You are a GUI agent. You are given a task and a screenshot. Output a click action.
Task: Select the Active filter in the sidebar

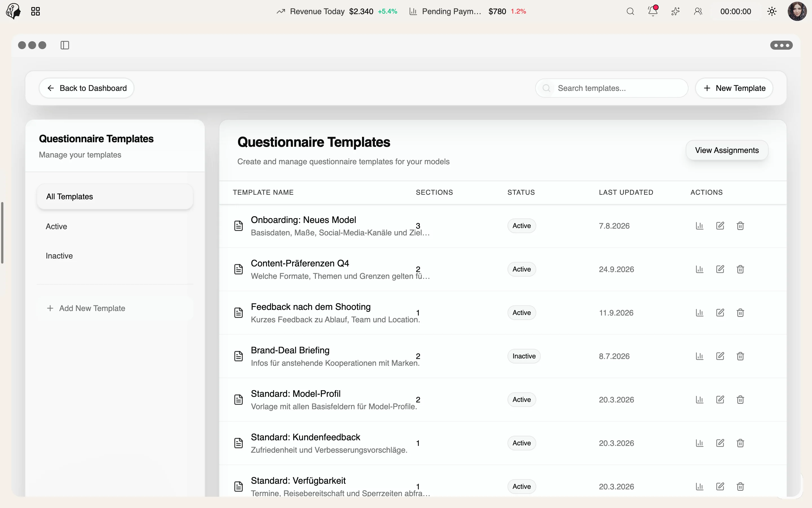tap(115, 226)
